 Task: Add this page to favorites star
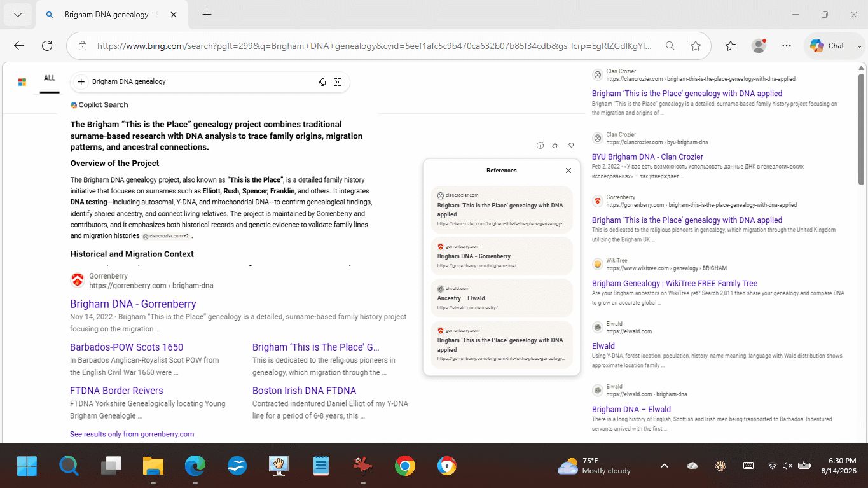(696, 46)
